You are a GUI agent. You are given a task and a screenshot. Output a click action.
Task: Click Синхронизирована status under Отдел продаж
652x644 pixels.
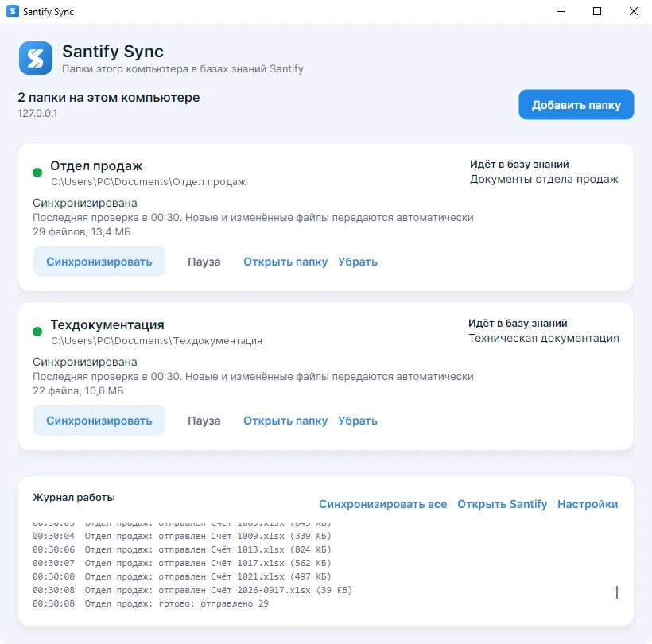point(85,203)
